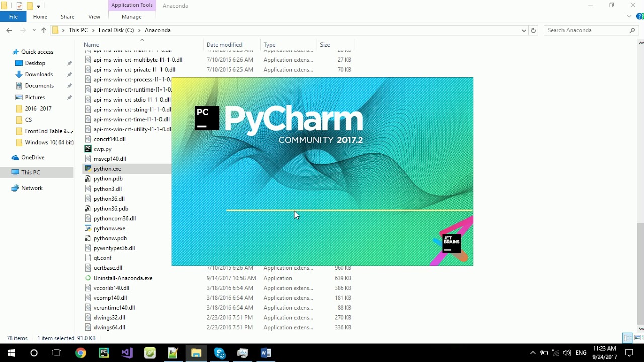644x362 pixels.
Task: Click the Properties quick access toolbar icon
Action: (19, 6)
